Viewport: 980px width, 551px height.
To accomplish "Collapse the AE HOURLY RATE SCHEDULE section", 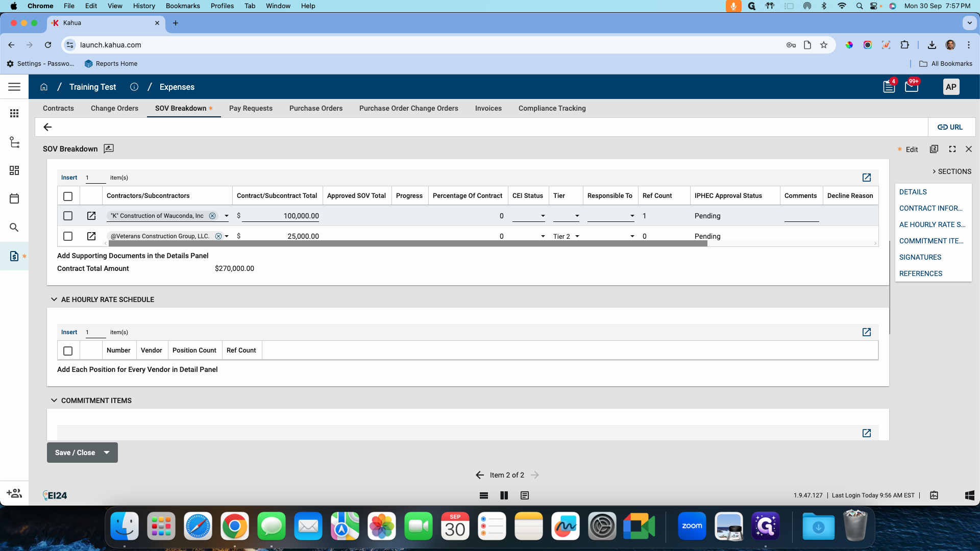I will [54, 299].
